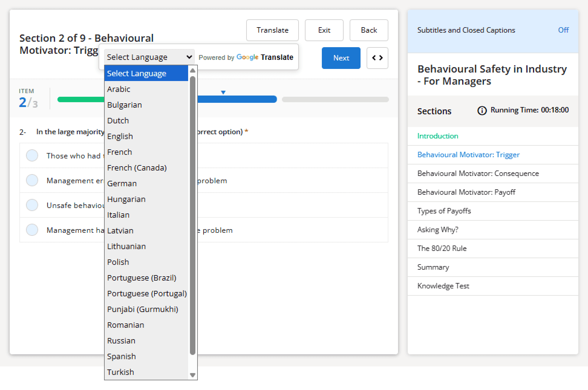Turn subtitles and closed captions Off toggle
The width and height of the screenshot is (588, 390).
coord(563,30)
